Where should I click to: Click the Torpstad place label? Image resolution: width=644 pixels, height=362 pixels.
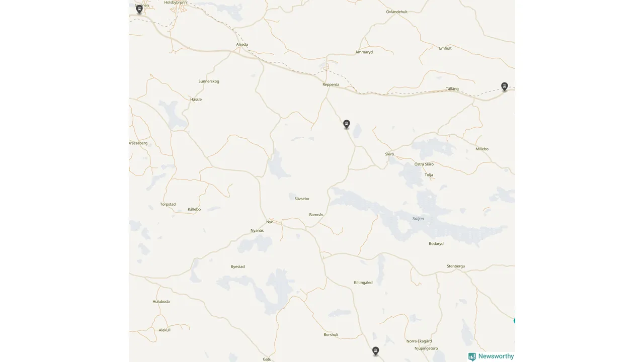point(168,204)
